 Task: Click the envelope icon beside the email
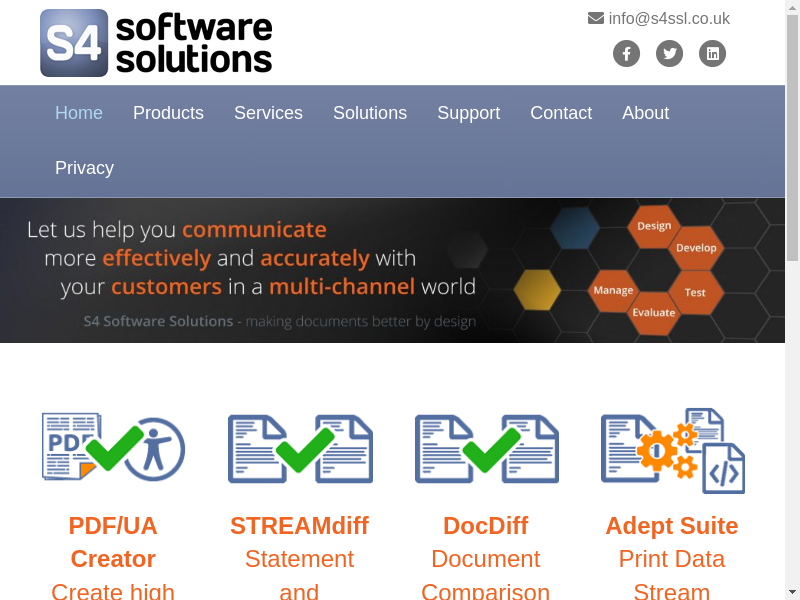[x=596, y=18]
